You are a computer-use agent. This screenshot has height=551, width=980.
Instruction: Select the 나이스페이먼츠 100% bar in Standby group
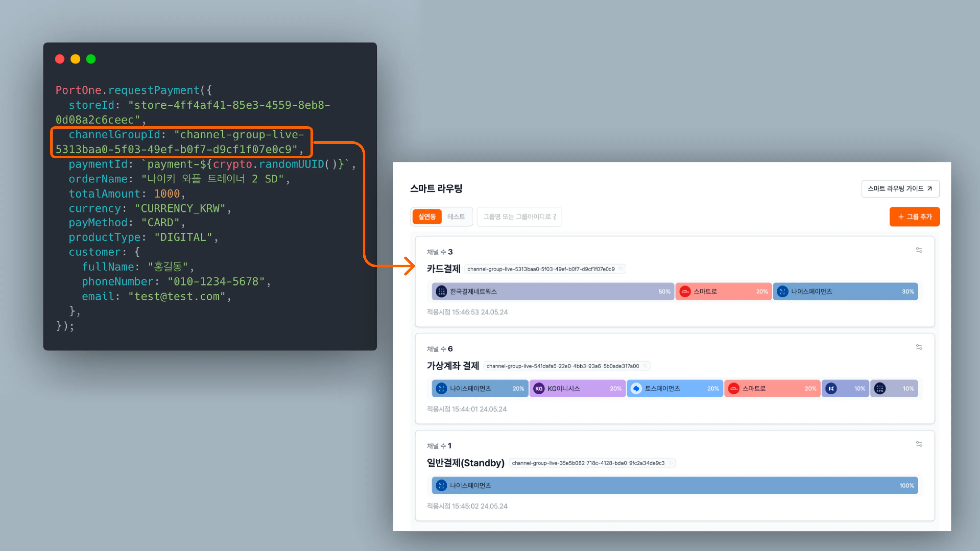click(x=674, y=486)
